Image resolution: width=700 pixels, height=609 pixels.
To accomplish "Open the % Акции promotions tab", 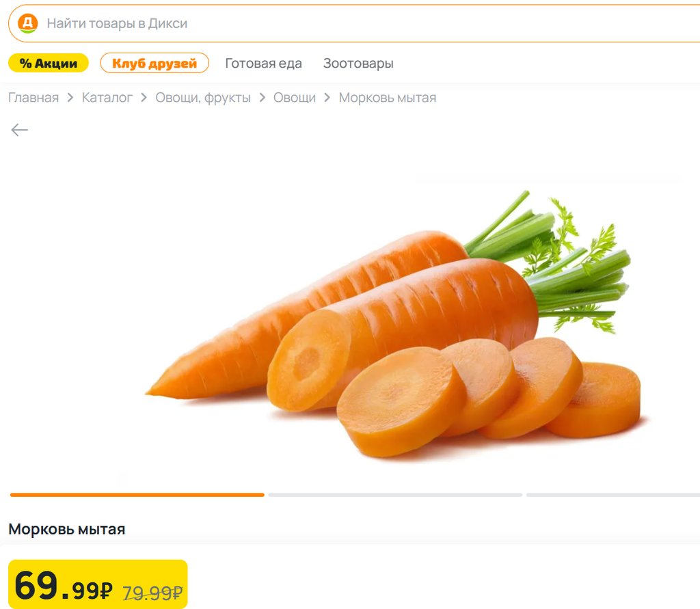I will point(49,63).
